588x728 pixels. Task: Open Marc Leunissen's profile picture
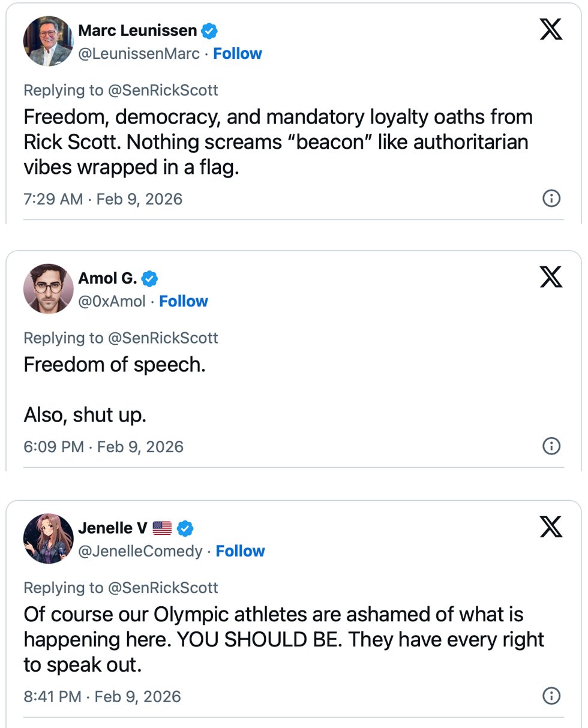coord(48,41)
